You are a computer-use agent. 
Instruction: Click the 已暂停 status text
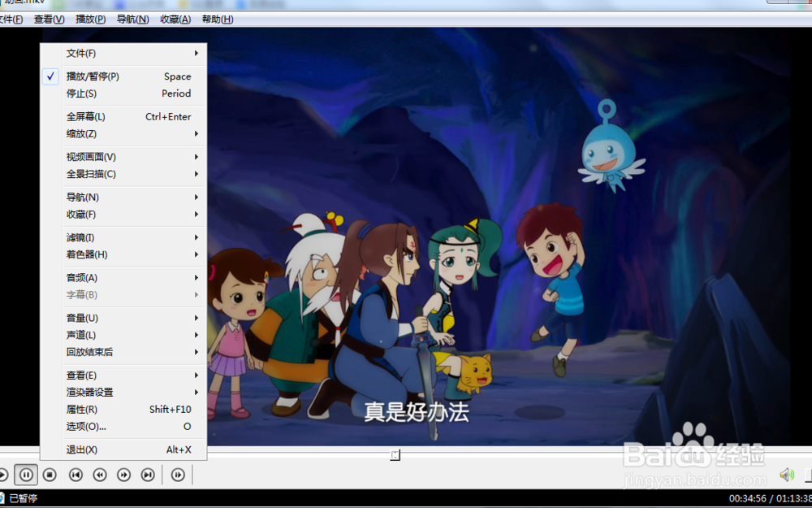(x=24, y=498)
